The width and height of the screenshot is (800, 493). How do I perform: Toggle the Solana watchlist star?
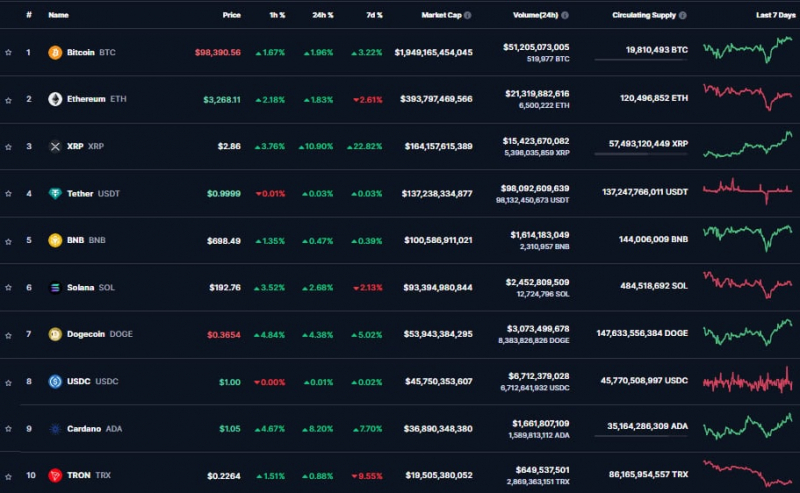9,288
